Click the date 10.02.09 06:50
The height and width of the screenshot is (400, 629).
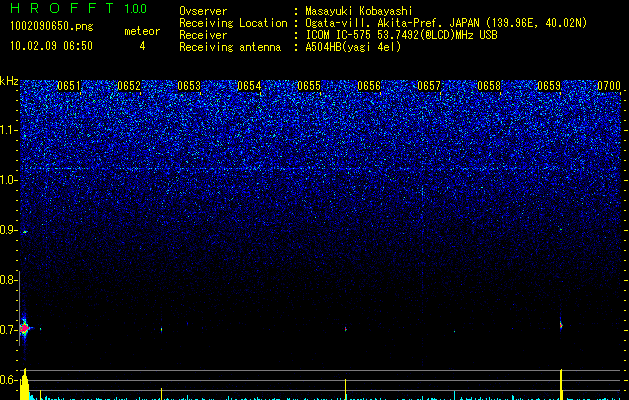51,46
